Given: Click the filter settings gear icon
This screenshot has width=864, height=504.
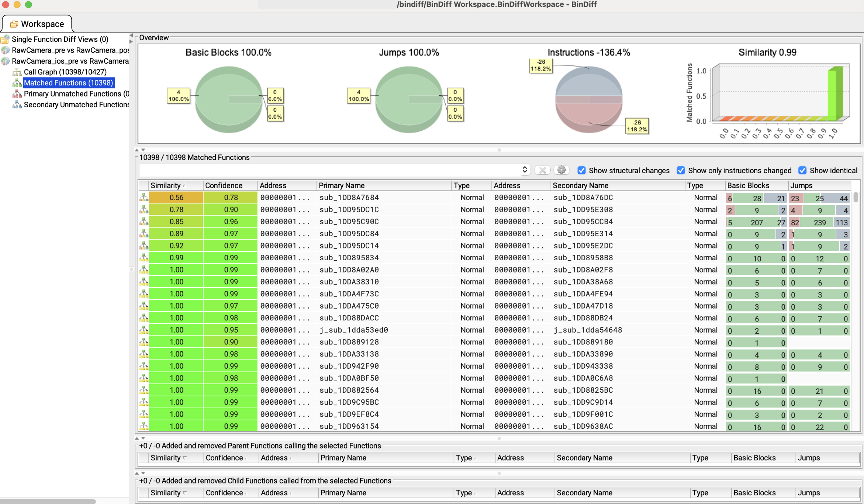Looking at the screenshot, I should (x=561, y=170).
